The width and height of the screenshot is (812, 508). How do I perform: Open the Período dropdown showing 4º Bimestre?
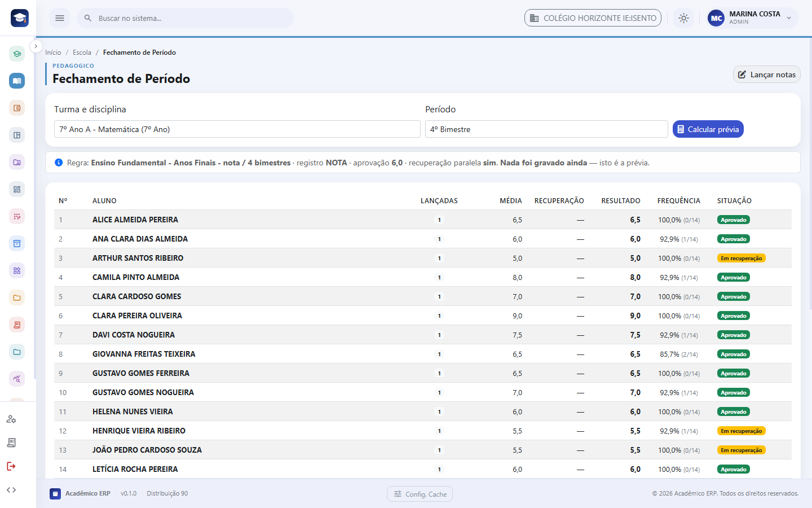tap(546, 129)
